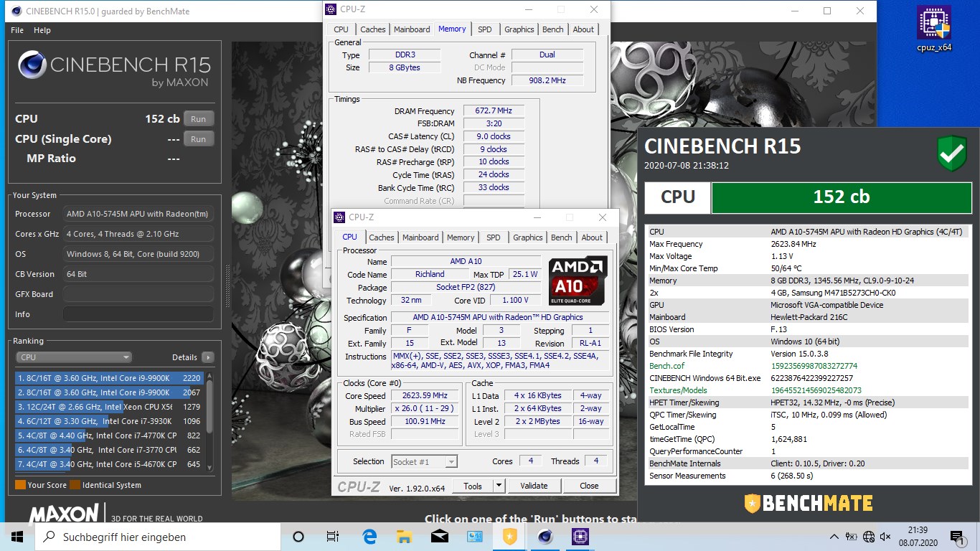Click the Multiplier x 26.0 value

(x=425, y=409)
